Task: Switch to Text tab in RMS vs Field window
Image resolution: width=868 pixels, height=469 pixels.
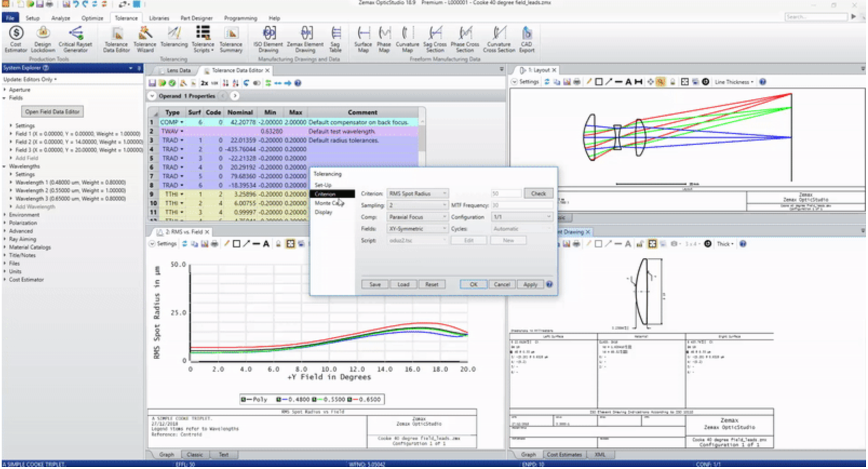Action: click(x=224, y=455)
